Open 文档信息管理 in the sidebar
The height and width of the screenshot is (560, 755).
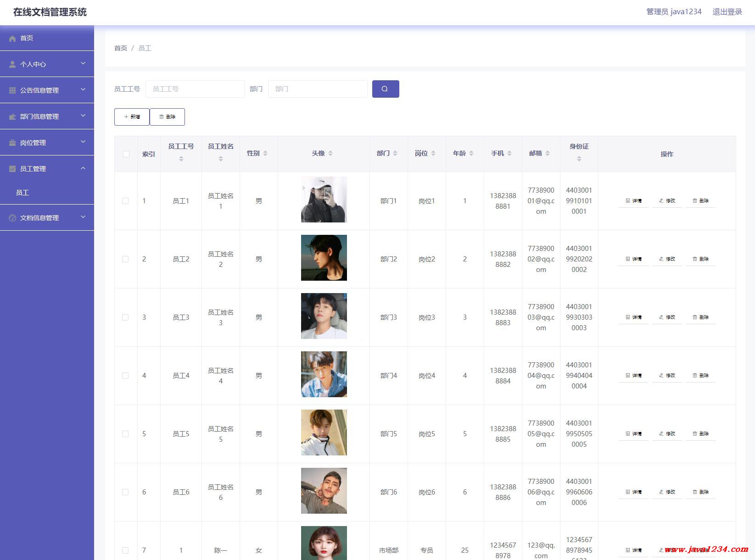(x=47, y=218)
